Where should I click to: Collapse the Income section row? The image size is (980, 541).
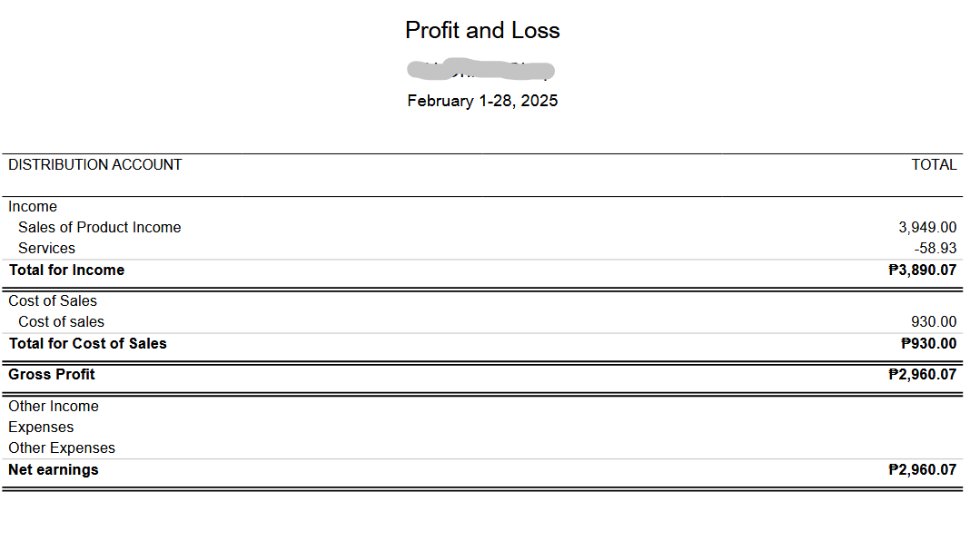33,207
